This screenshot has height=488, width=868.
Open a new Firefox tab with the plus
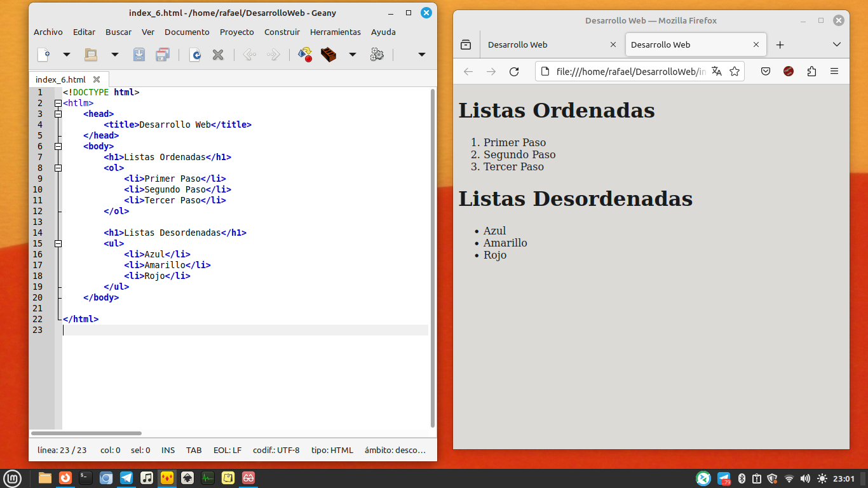[780, 44]
